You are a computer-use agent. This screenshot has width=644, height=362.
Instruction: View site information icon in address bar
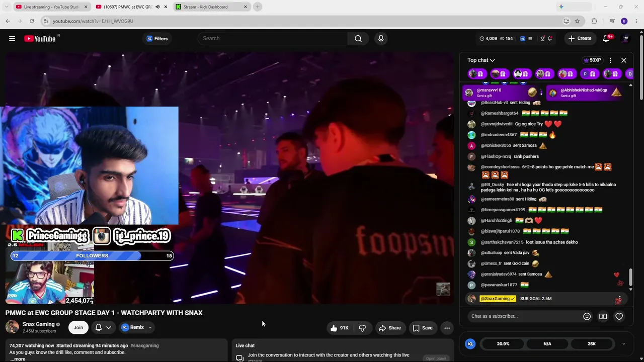pos(46,21)
